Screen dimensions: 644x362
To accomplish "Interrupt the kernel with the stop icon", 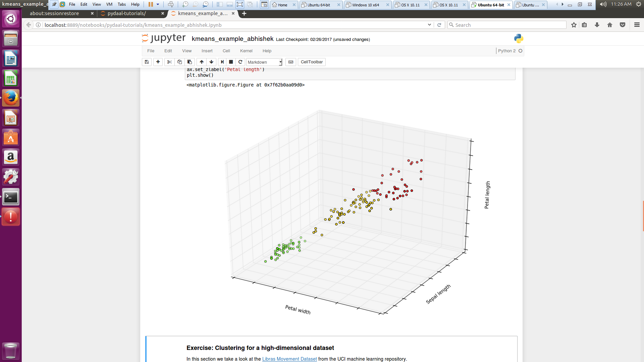I will [231, 62].
